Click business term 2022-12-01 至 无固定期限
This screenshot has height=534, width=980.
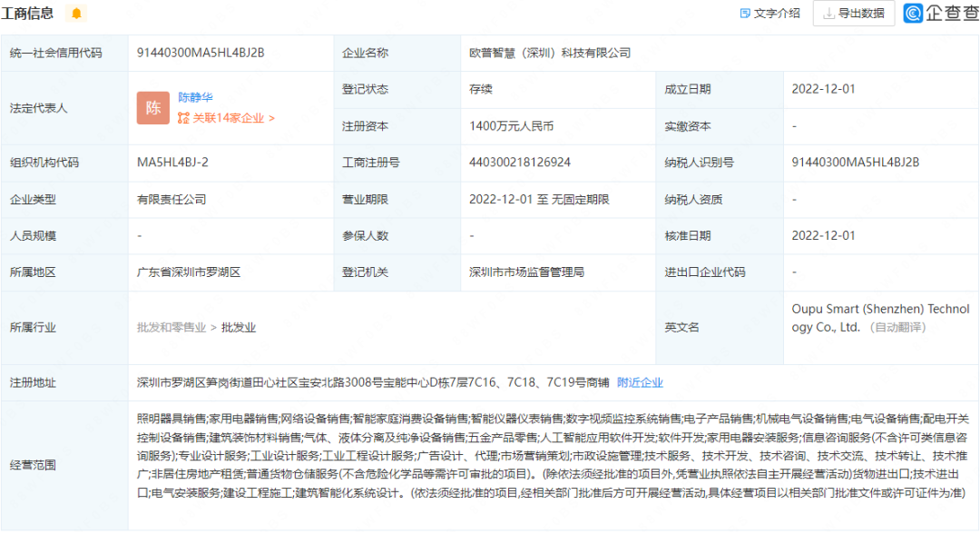point(539,199)
